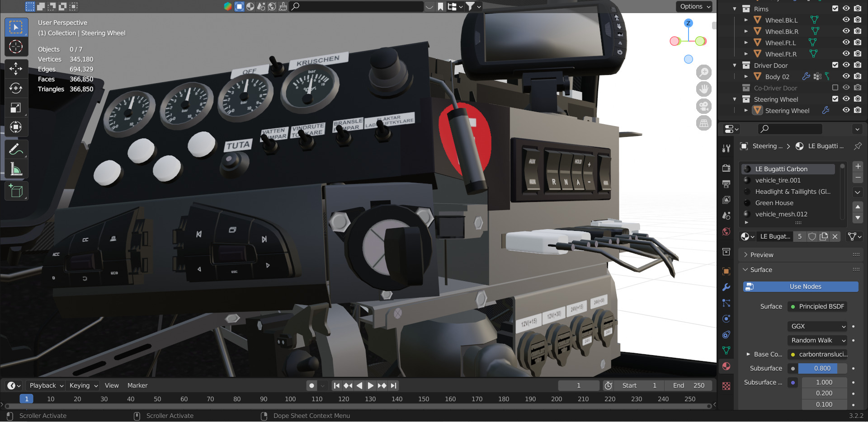
Task: Open the Texture properties checker tab
Action: click(x=726, y=386)
